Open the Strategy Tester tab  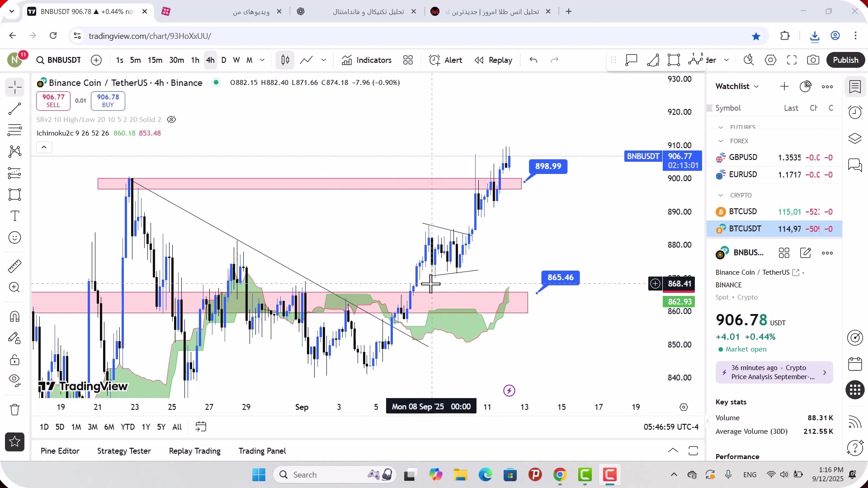pos(124,451)
